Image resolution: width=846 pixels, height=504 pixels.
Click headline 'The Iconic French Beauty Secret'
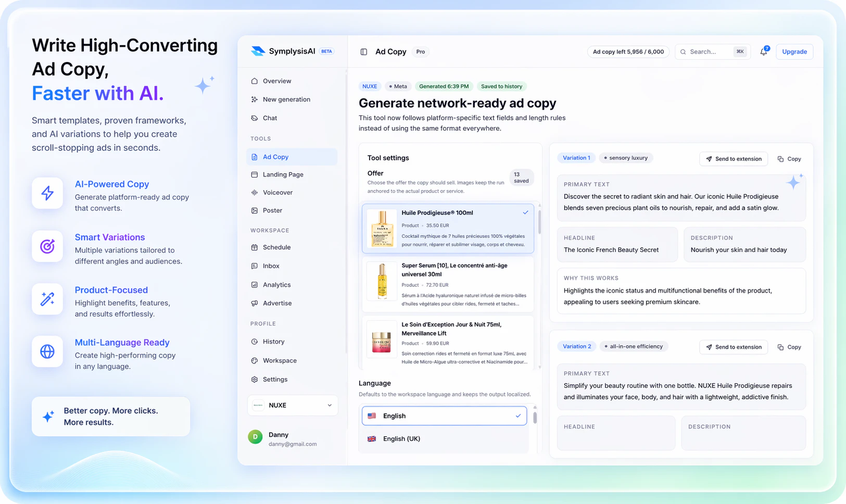(x=611, y=250)
